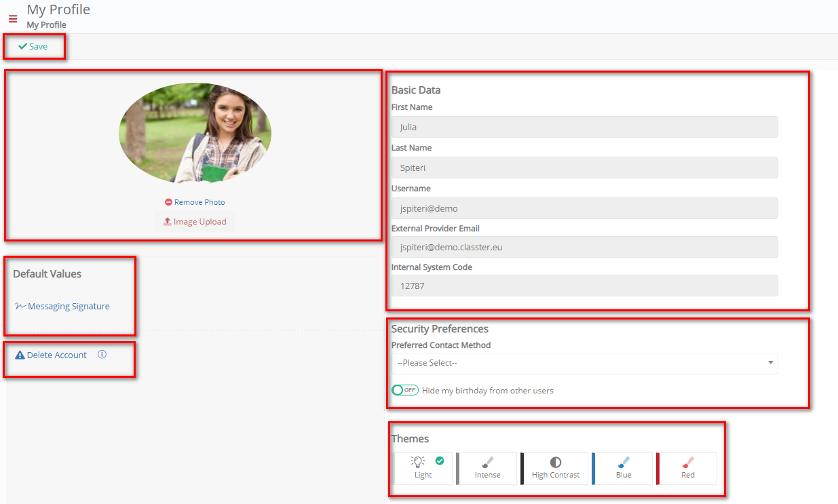Viewport: 838px width, 504px height.
Task: Select the Light theme
Action: [422, 469]
